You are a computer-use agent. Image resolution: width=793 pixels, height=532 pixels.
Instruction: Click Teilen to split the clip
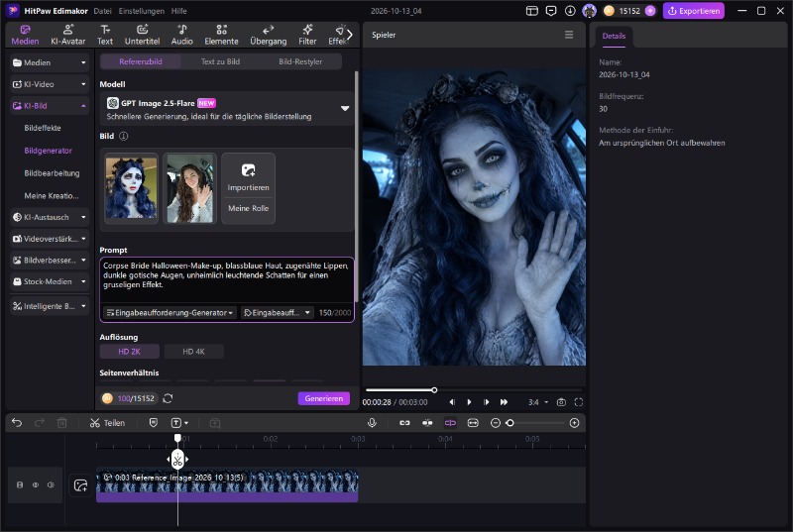(x=107, y=423)
